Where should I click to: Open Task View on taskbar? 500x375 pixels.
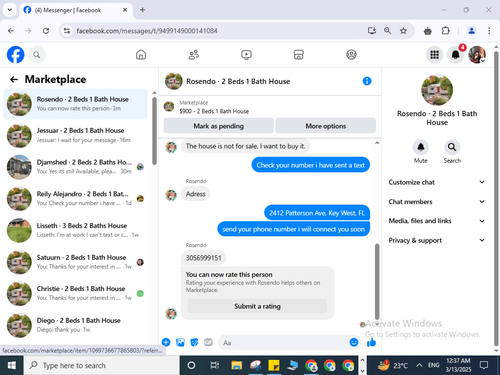click(214, 365)
